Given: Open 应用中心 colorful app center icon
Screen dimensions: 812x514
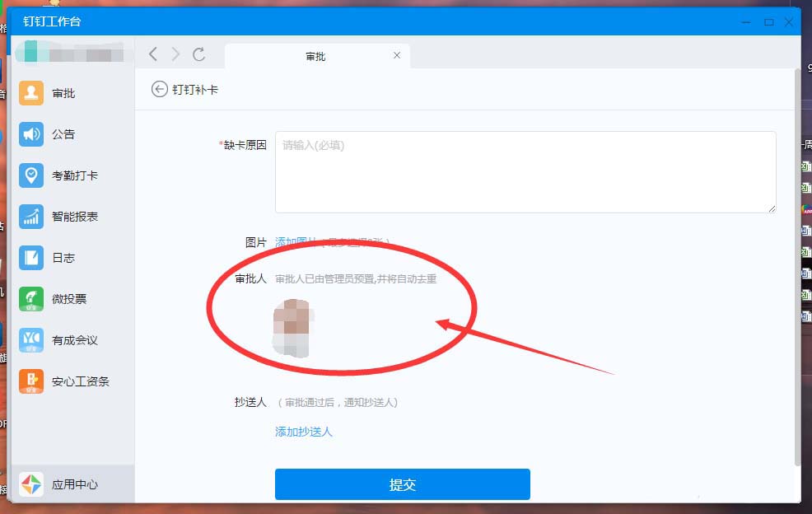Looking at the screenshot, I should (31, 484).
